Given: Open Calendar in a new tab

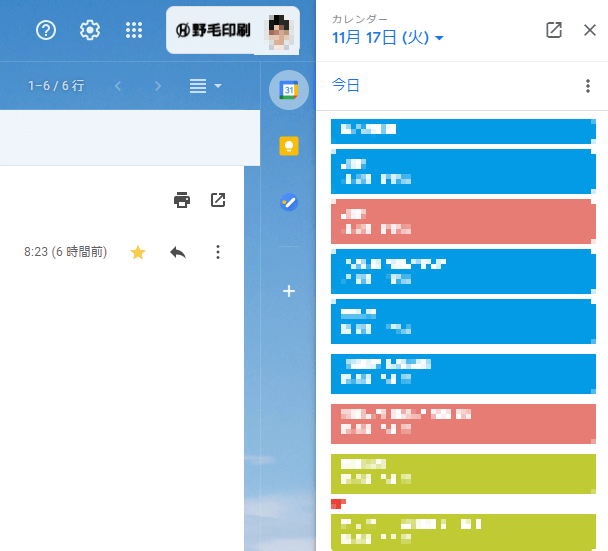Looking at the screenshot, I should point(554,30).
